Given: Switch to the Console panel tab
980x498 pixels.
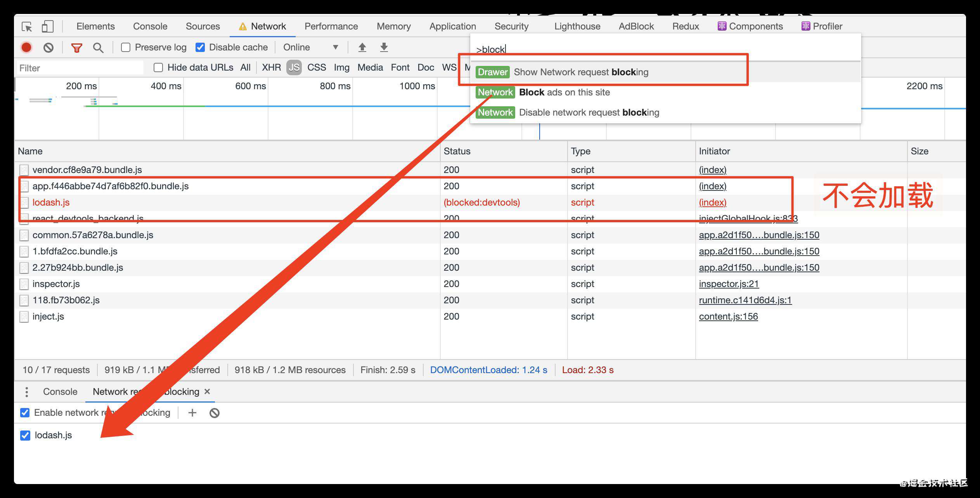Looking at the screenshot, I should tap(150, 26).
